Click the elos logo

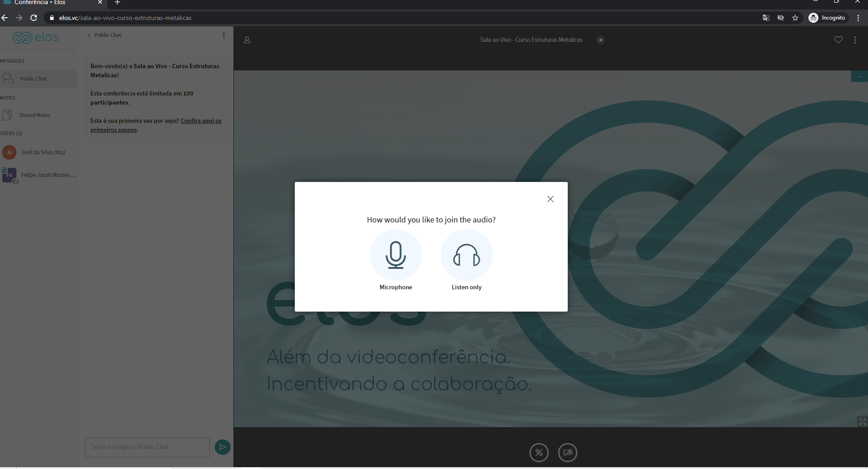click(35, 37)
